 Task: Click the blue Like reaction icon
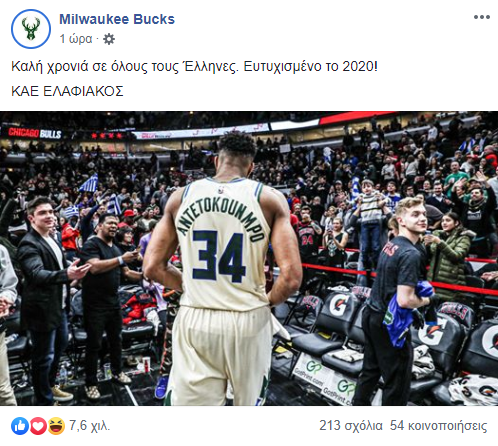(x=20, y=426)
